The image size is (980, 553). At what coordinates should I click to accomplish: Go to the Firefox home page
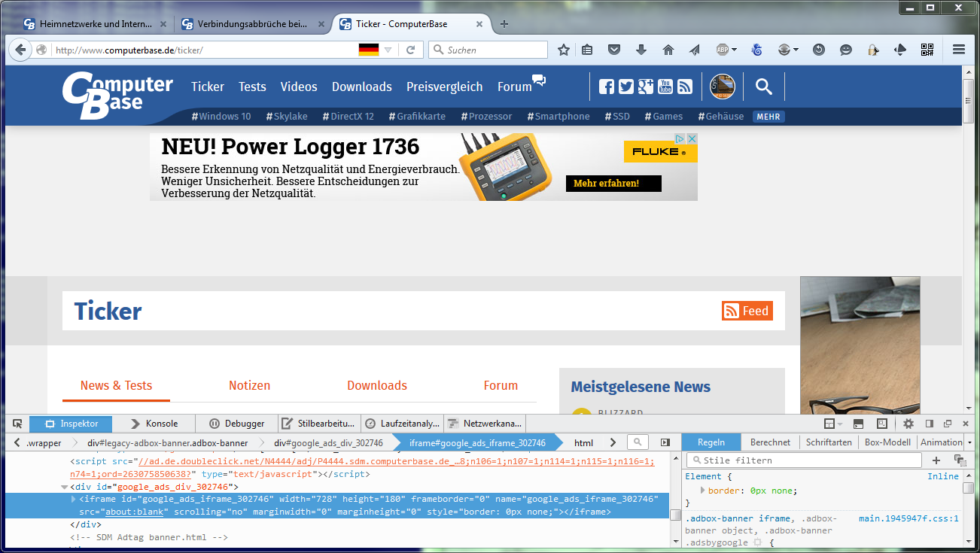click(668, 50)
